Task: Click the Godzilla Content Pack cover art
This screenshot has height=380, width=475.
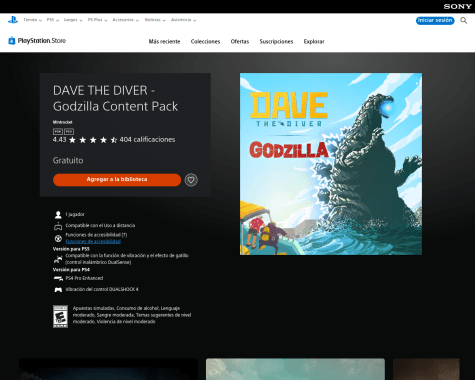Action: tap(331, 164)
